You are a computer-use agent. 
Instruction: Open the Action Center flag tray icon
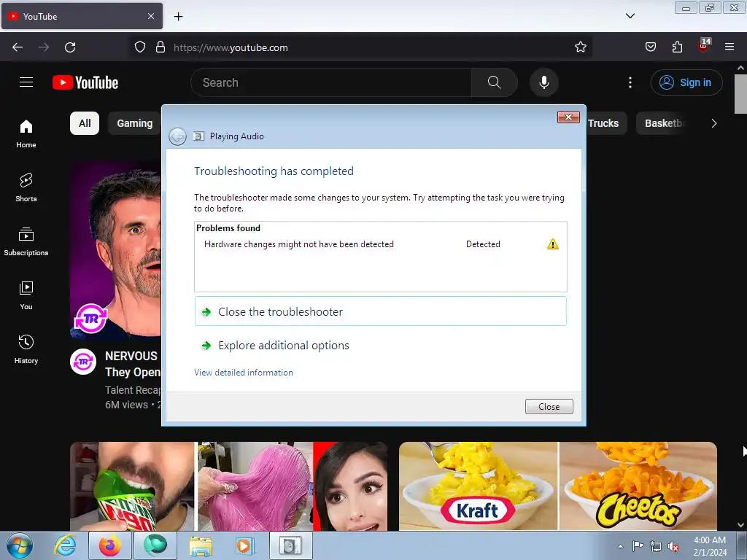[x=638, y=545]
